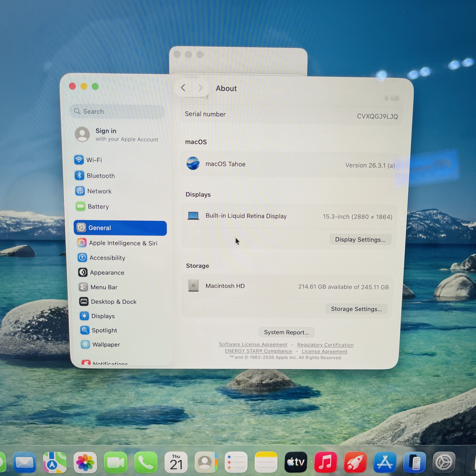Viewport: 476px width, 476px height.
Task: Click the forward navigation chevron
Action: [201, 88]
